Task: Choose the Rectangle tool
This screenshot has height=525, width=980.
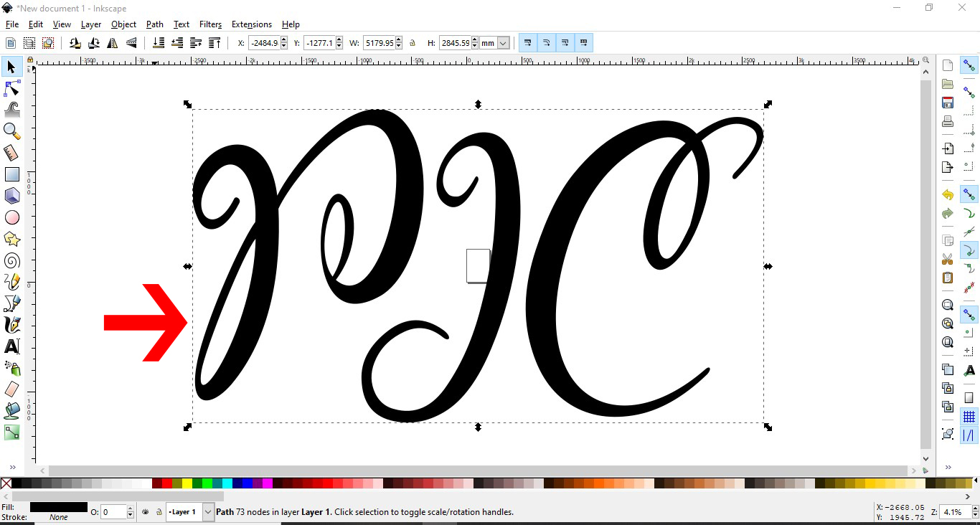Action: (11, 174)
